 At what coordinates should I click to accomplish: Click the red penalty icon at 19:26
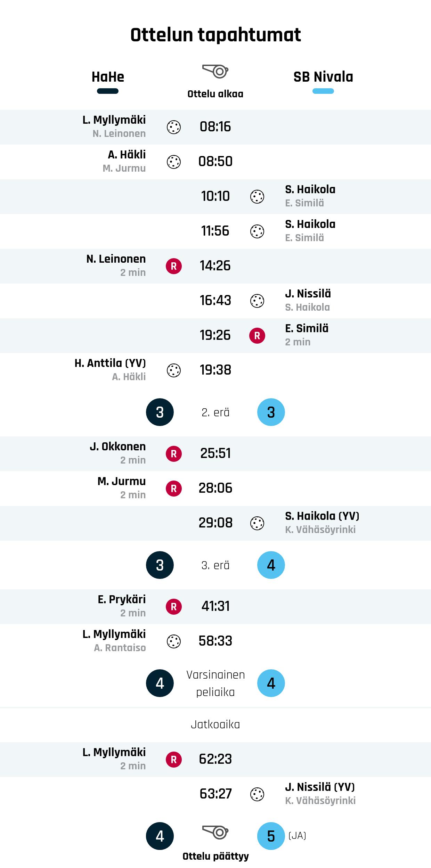[x=257, y=336]
